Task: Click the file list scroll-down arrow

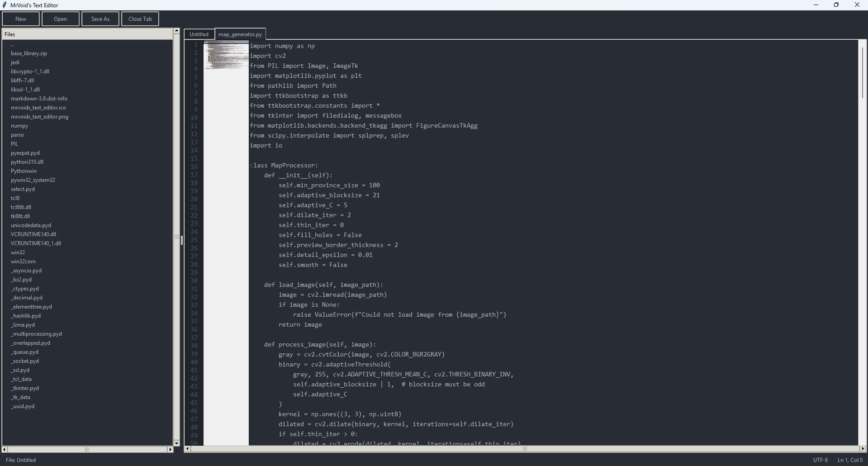Action: pyautogui.click(x=176, y=443)
